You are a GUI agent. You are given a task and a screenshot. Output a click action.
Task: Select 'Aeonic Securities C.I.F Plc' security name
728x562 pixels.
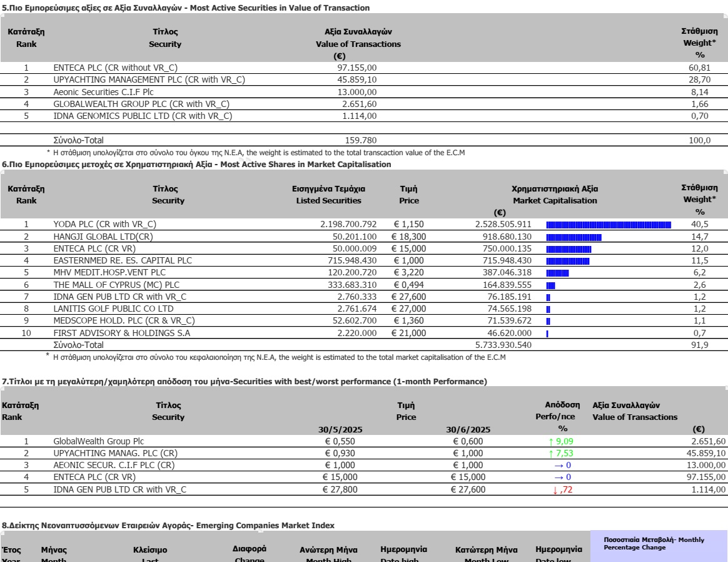tap(103, 92)
